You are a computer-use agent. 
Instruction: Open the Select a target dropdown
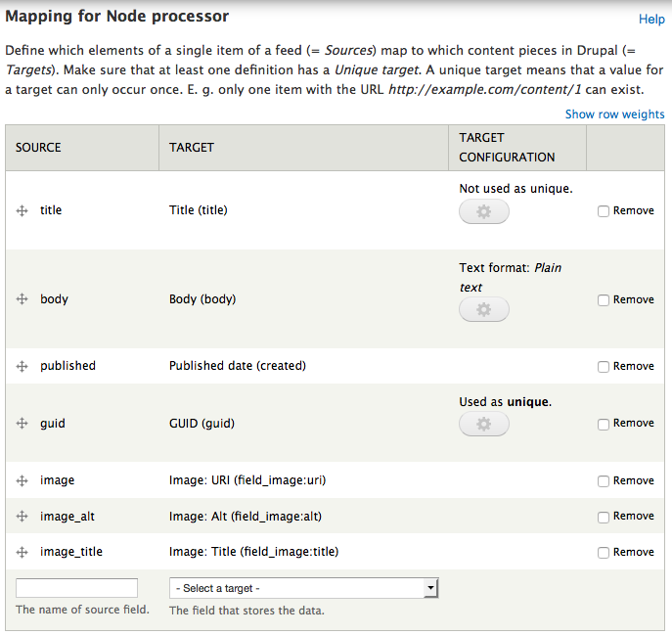303,588
